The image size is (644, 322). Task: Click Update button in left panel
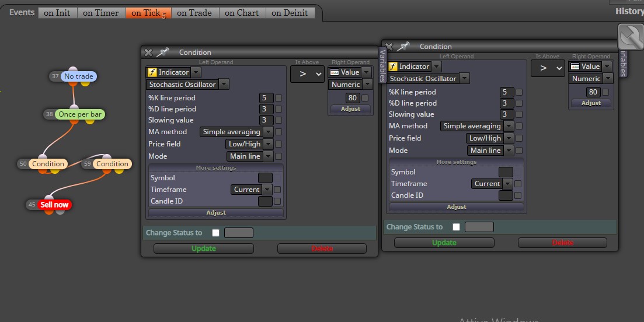[204, 249]
